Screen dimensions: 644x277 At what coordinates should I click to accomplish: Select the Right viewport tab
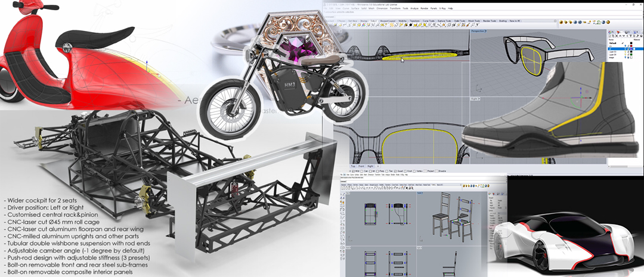coord(370,166)
